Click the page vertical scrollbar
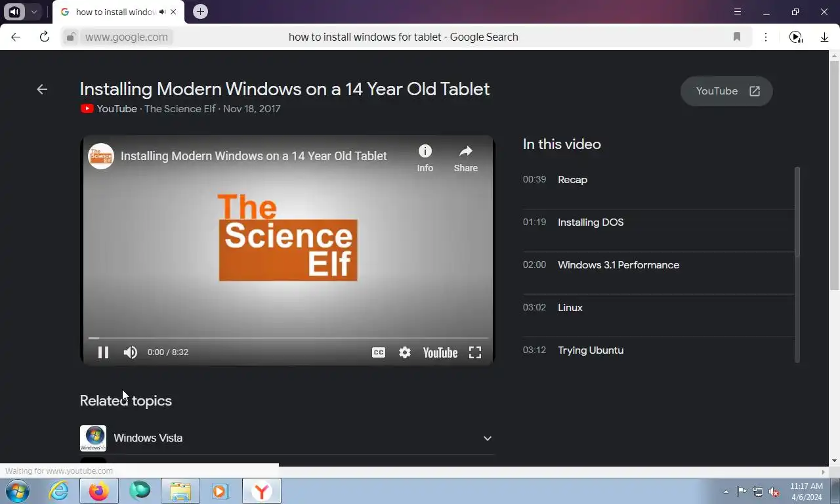This screenshot has height=504, width=840. point(834,176)
